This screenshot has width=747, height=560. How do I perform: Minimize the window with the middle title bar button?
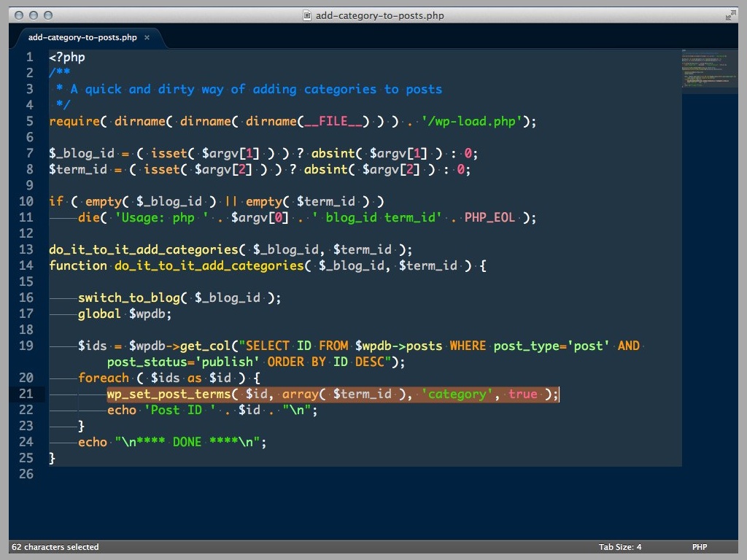[34, 15]
